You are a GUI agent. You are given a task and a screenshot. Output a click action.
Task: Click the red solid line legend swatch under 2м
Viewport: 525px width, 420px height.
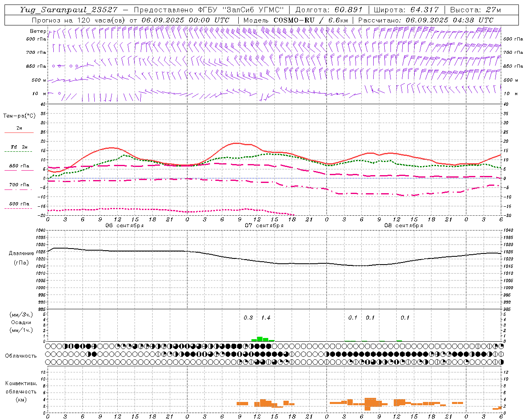point(19,133)
